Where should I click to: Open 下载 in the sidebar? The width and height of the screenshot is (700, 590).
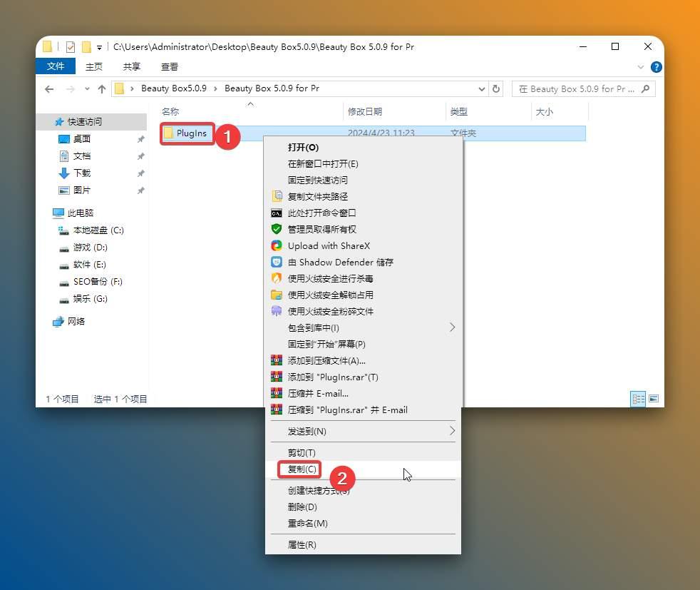pyautogui.click(x=82, y=173)
